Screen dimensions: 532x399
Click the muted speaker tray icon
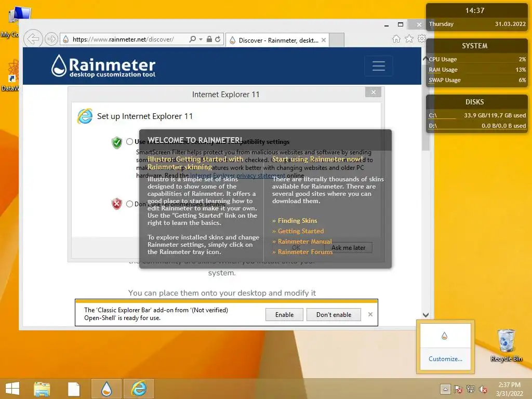pos(483,389)
